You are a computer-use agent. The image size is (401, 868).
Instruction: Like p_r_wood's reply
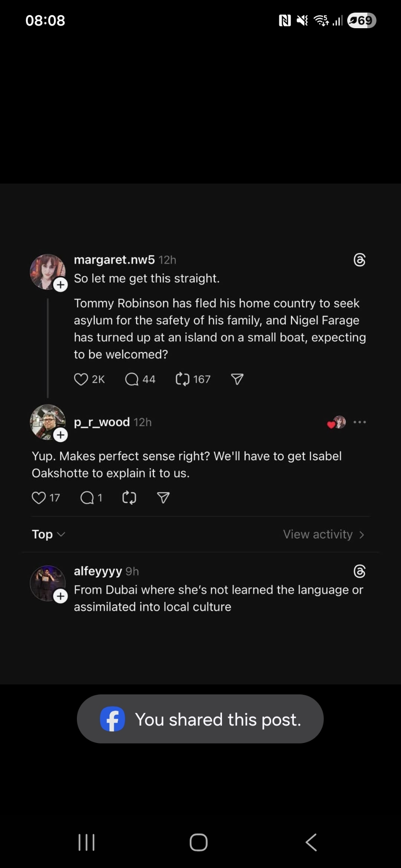click(39, 498)
